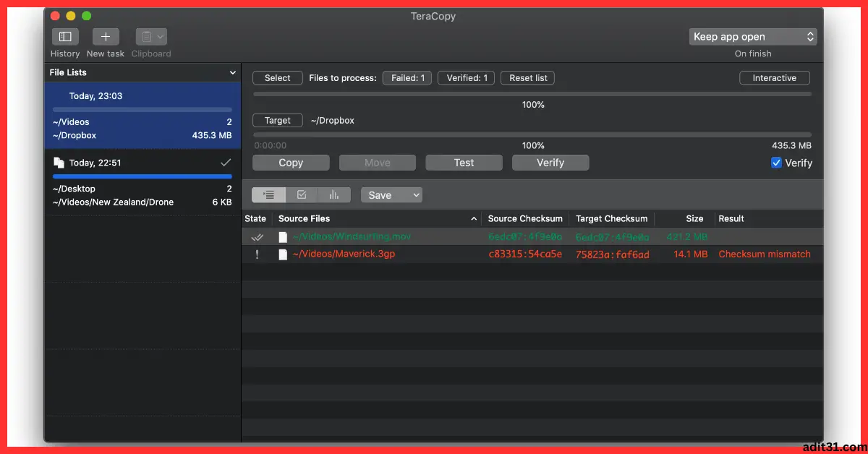Click the ~/Dropbox target path text
868x454 pixels.
point(333,121)
